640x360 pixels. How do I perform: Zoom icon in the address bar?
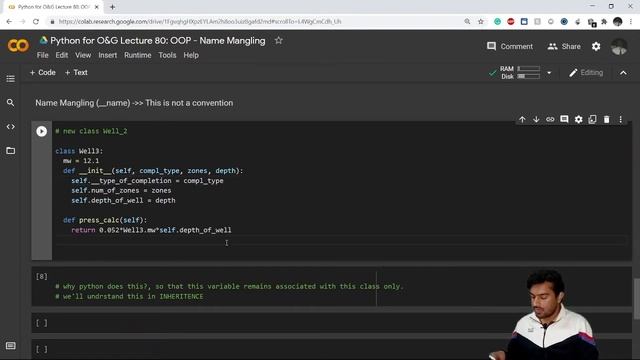467,22
